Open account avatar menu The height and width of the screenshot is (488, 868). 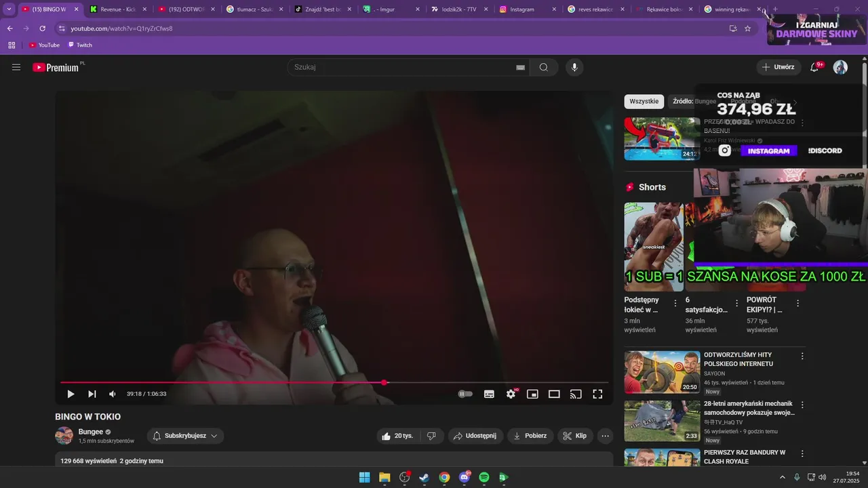(x=840, y=67)
